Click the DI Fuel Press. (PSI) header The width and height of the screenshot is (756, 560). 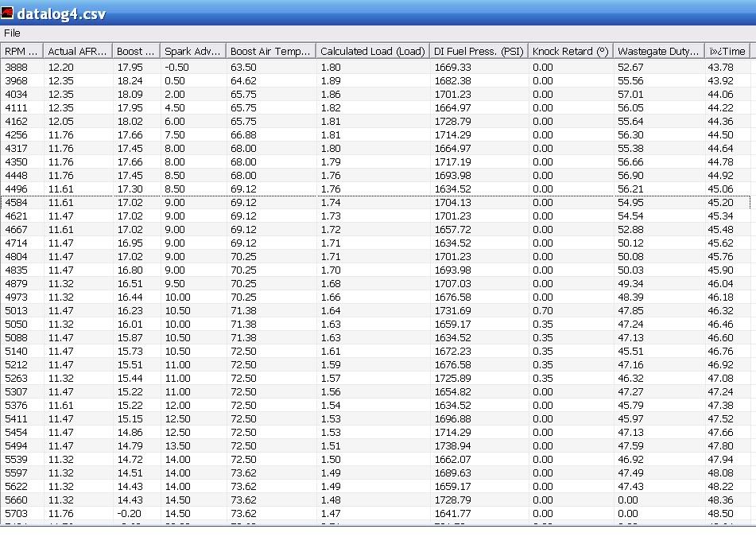pyautogui.click(x=479, y=51)
